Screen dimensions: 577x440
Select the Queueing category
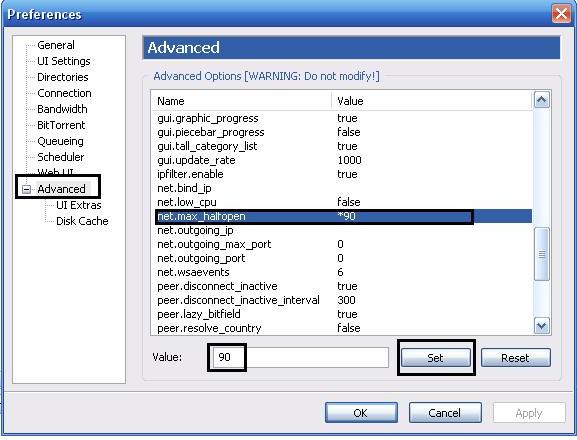point(60,141)
